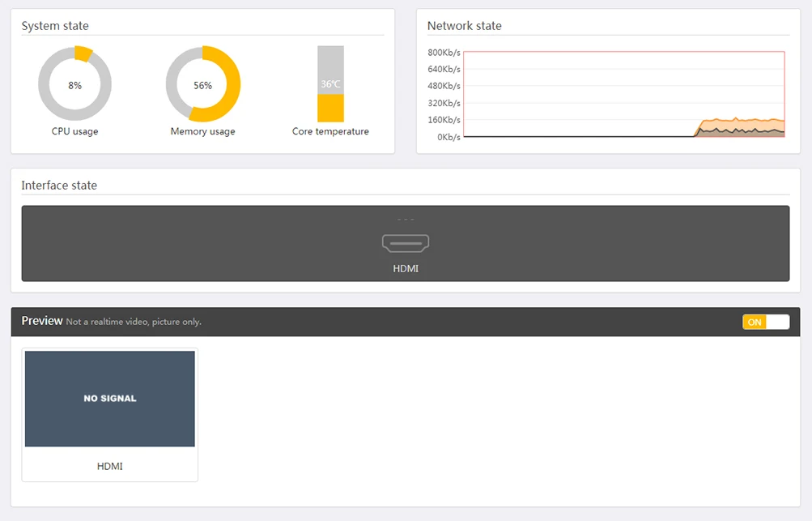Click the 160Kb/s axis label
The height and width of the screenshot is (521, 812).
(x=444, y=120)
